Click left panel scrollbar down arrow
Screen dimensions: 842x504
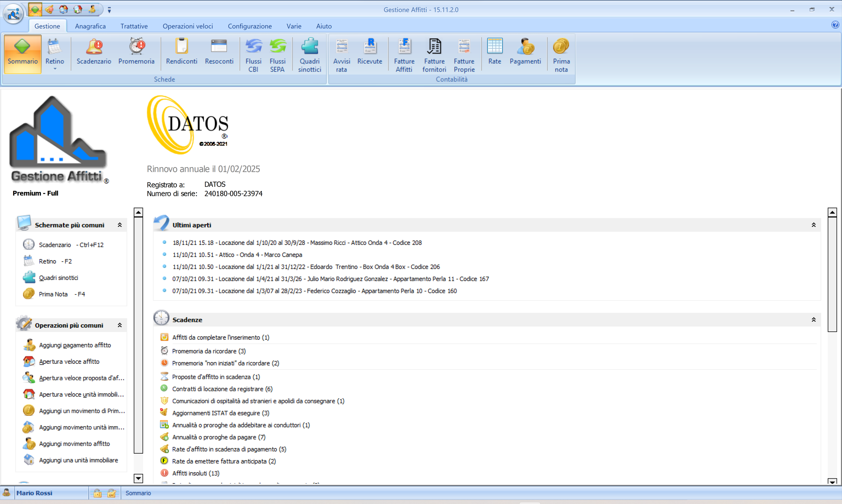click(138, 478)
